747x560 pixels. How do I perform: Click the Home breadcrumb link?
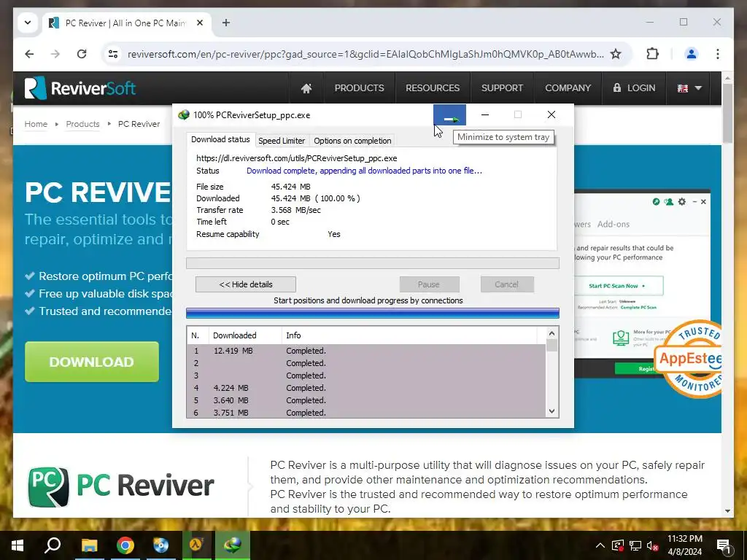(x=36, y=124)
